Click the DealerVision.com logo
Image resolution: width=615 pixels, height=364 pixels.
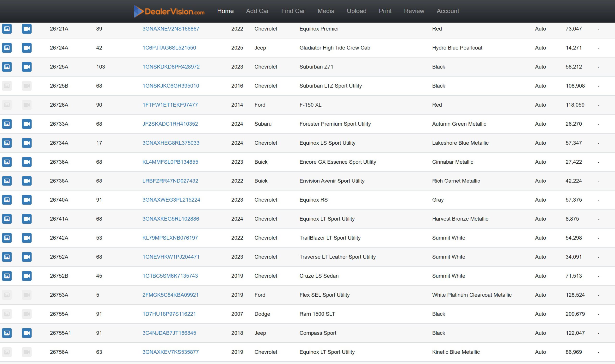click(x=169, y=11)
